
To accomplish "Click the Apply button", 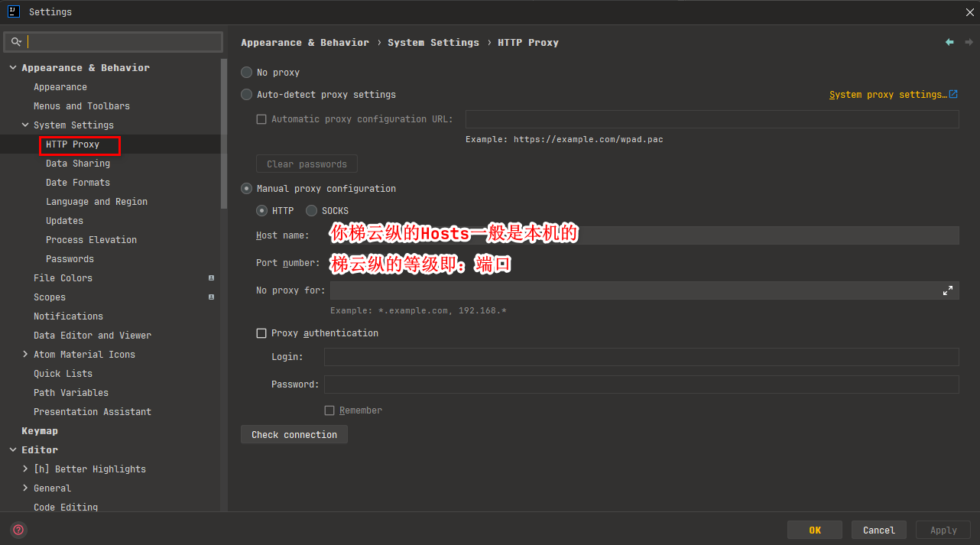I will (943, 530).
